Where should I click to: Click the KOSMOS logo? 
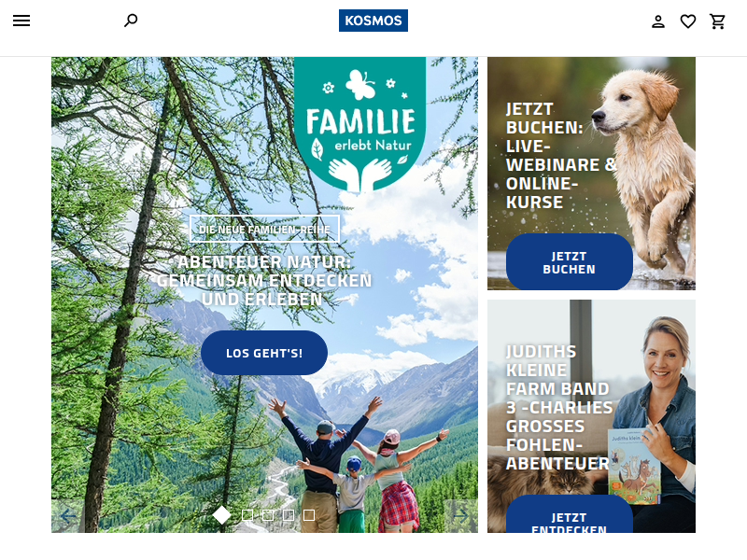click(373, 21)
